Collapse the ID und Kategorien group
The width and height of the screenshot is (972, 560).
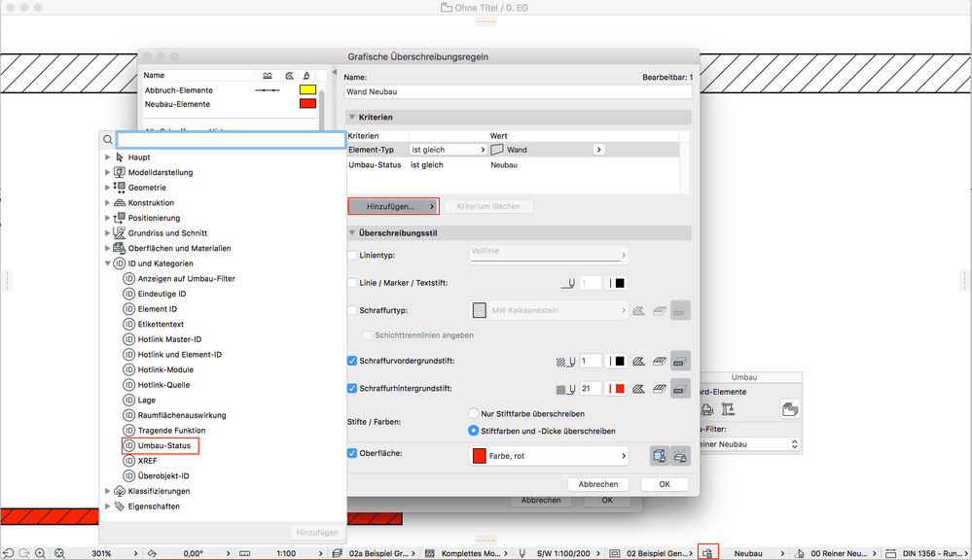pos(107,263)
